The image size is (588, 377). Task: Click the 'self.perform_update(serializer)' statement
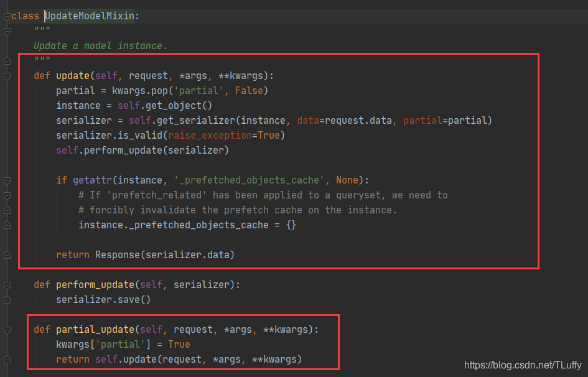(x=142, y=151)
